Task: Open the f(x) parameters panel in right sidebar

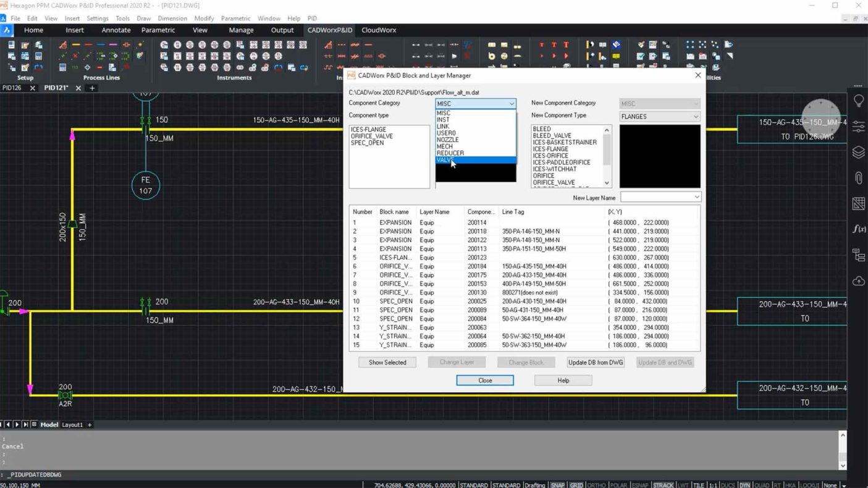Action: click(858, 229)
